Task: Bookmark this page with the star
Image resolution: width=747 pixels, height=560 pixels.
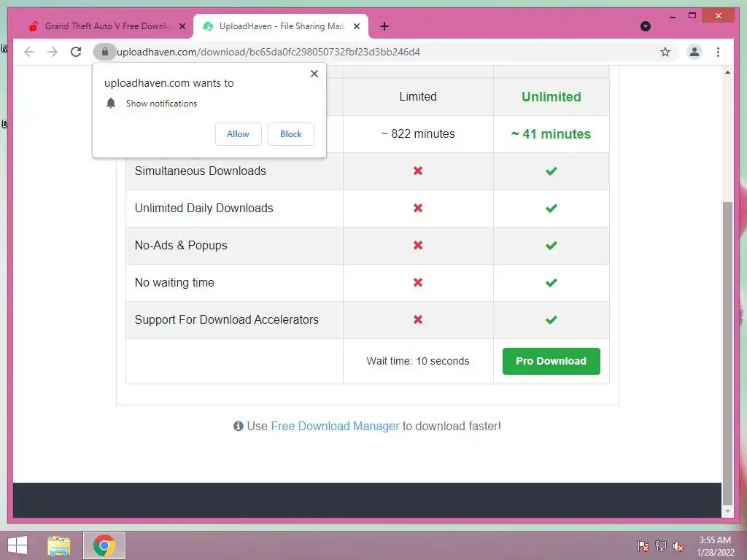Action: tap(665, 52)
